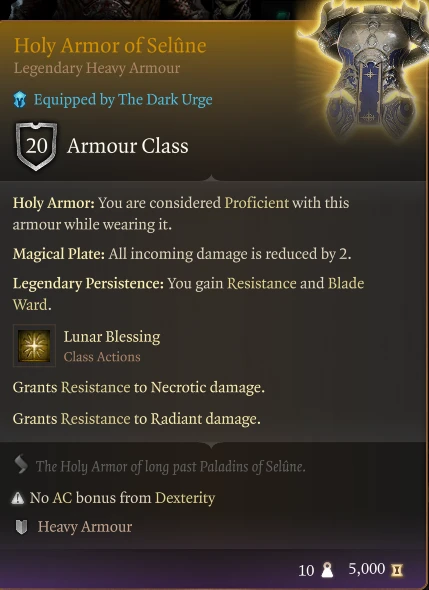
Task: Click Resistance in the Radiant damage line
Action: coord(96,418)
